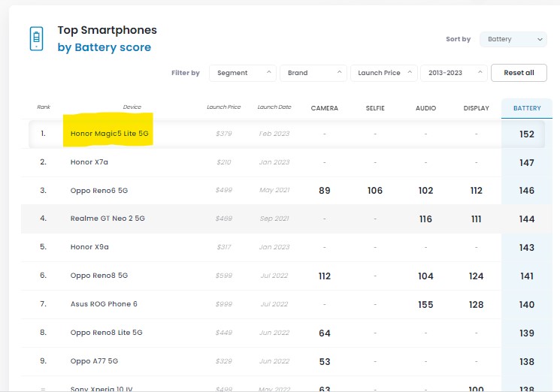
Task: Click the Reset all button
Action: click(518, 73)
